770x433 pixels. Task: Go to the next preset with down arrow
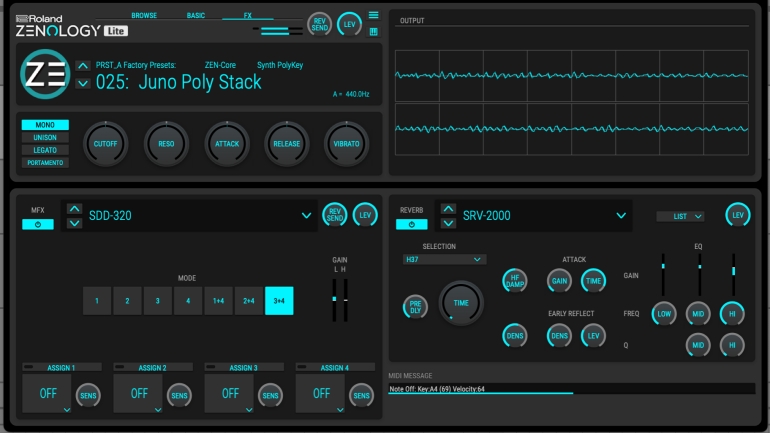[82, 83]
